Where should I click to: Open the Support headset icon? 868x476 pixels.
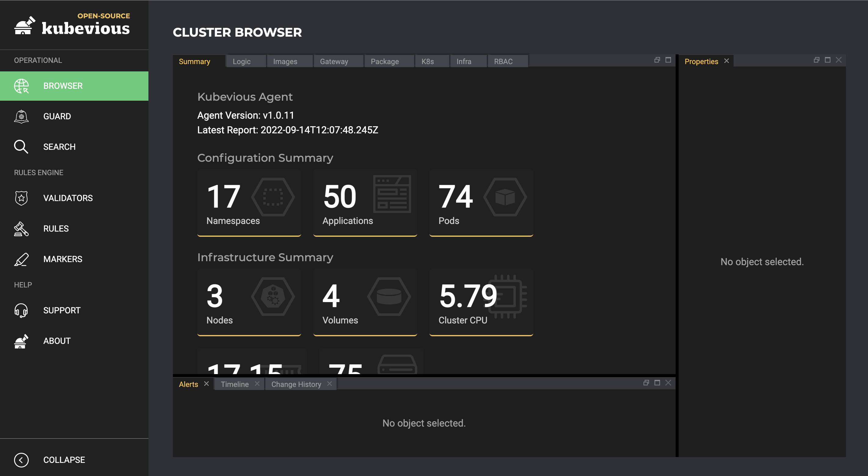21,310
